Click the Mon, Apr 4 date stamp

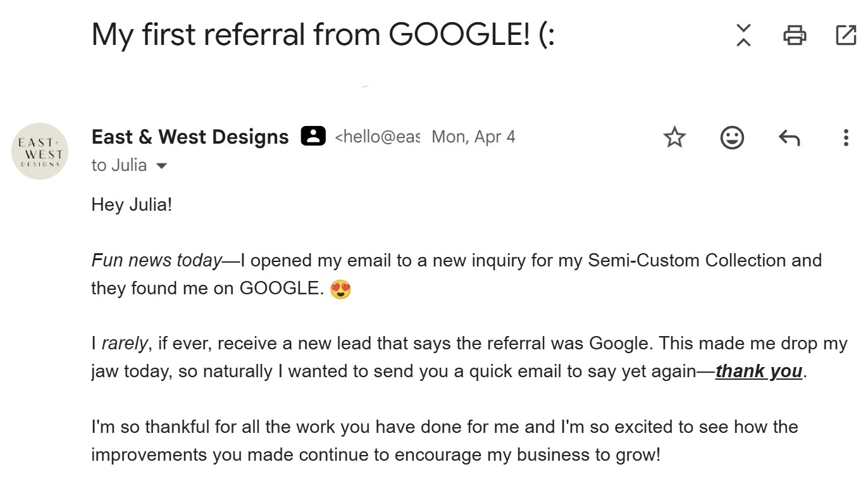pos(473,137)
